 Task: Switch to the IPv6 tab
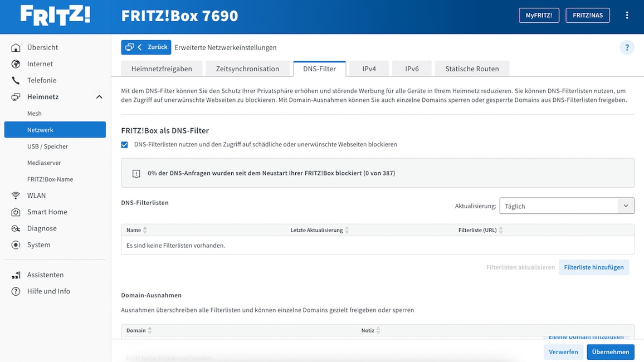coord(412,69)
